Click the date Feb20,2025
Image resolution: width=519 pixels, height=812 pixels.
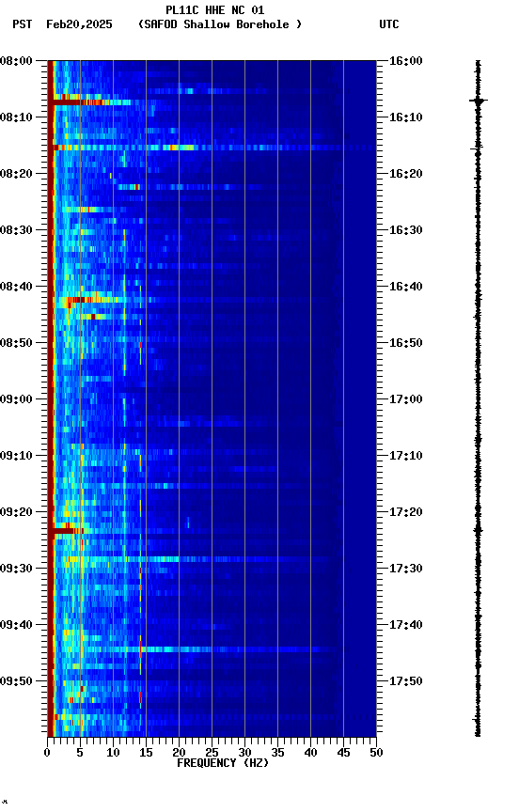(79, 24)
